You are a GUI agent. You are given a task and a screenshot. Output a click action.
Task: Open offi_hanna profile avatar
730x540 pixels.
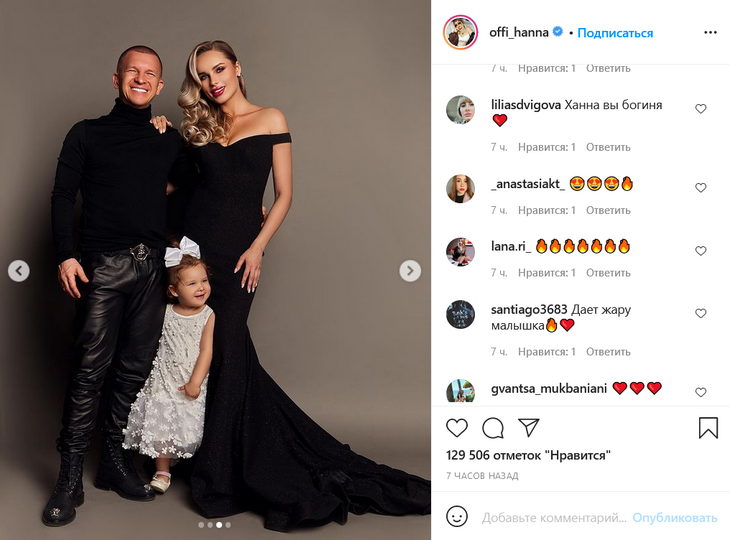click(460, 32)
